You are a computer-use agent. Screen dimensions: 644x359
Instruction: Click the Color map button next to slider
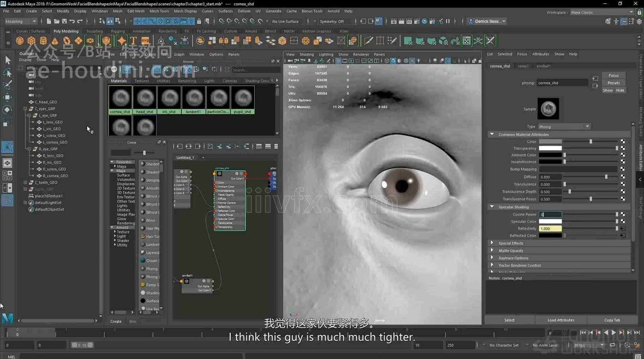623,142
